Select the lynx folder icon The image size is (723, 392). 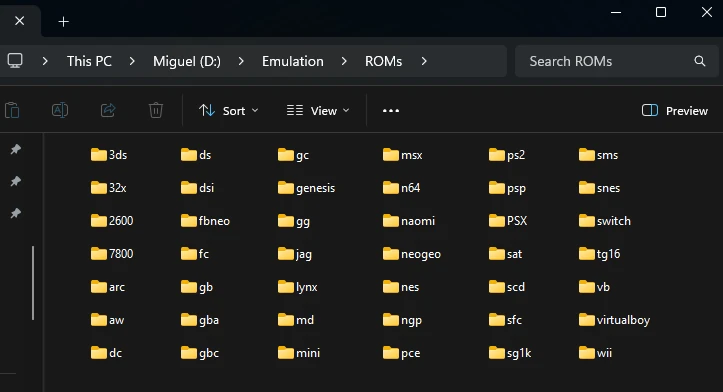pyautogui.click(x=286, y=287)
